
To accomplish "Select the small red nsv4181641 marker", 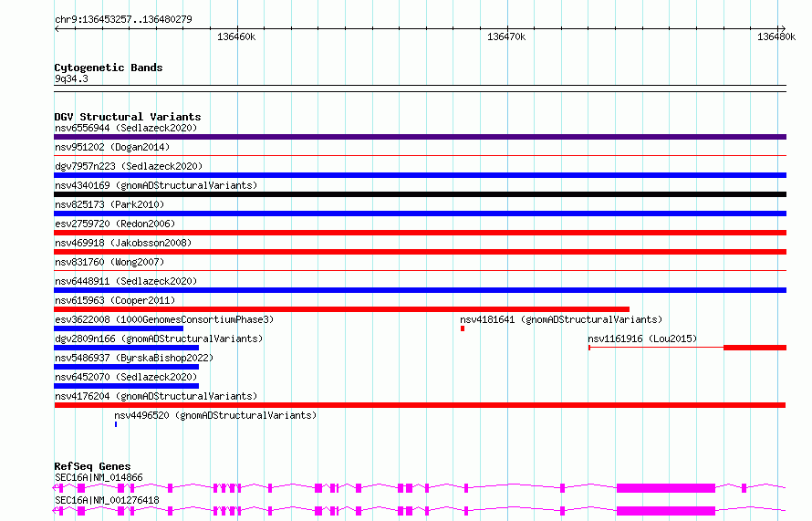I will pos(463,328).
